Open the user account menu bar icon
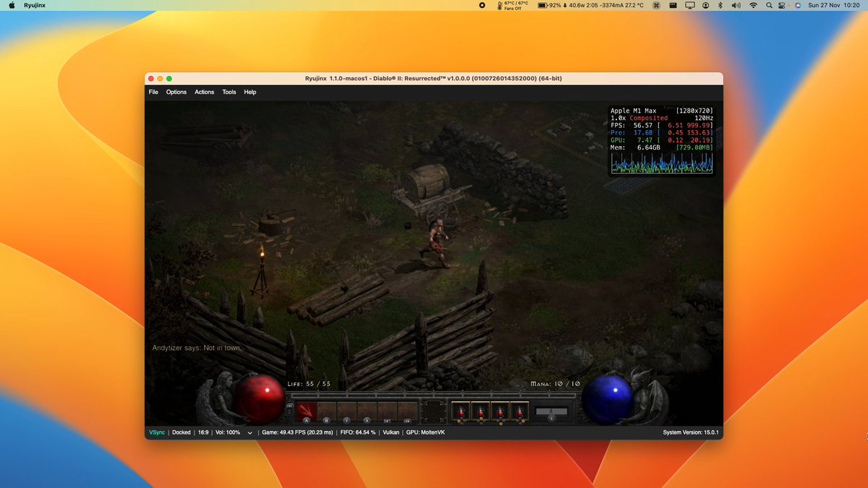The width and height of the screenshot is (868, 488). pos(705,5)
